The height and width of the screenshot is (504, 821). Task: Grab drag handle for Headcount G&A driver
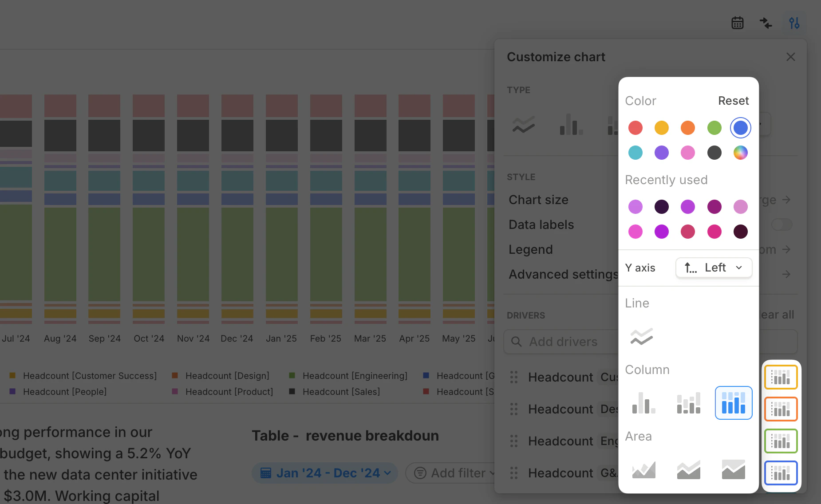(514, 473)
